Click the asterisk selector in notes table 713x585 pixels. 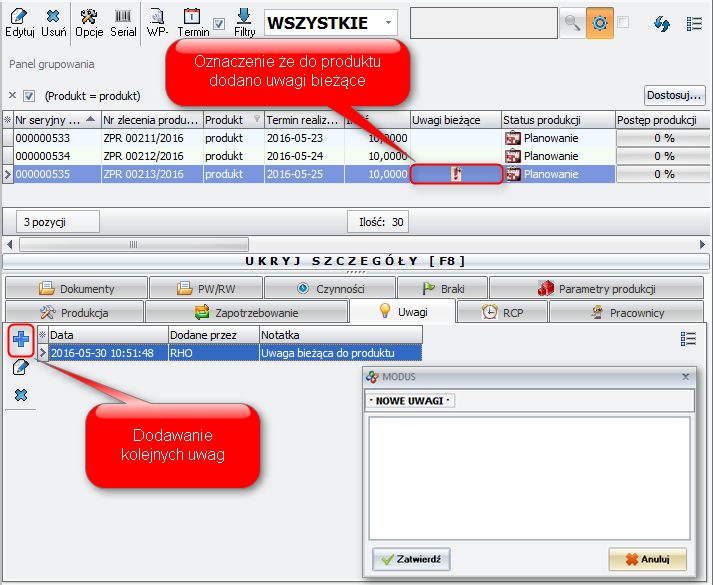click(x=42, y=335)
